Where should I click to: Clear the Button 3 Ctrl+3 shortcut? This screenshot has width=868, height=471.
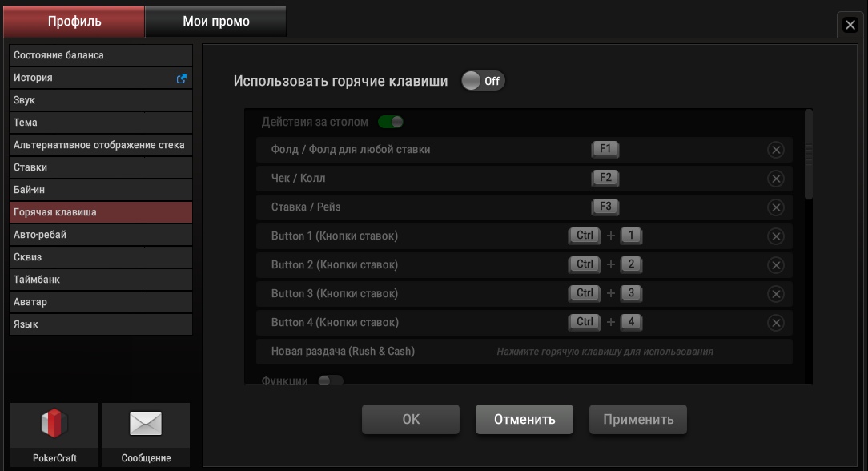[776, 294]
